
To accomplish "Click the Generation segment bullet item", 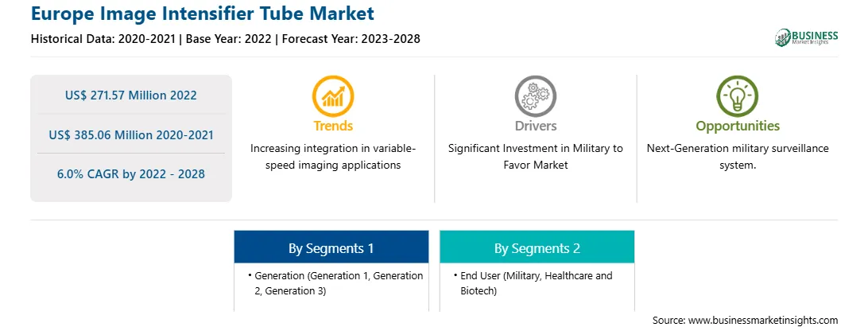I will (x=335, y=282).
